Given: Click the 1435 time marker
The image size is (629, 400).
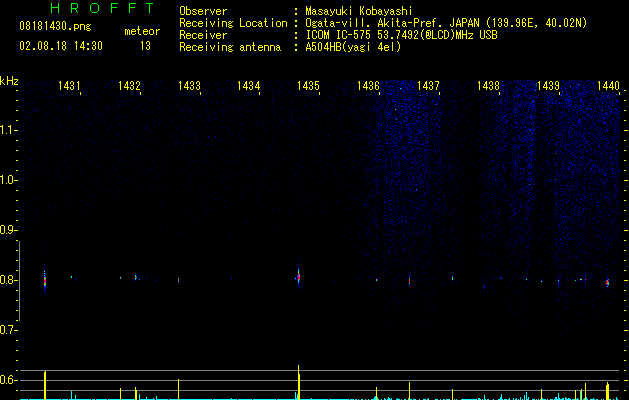Looking at the screenshot, I should point(308,86).
